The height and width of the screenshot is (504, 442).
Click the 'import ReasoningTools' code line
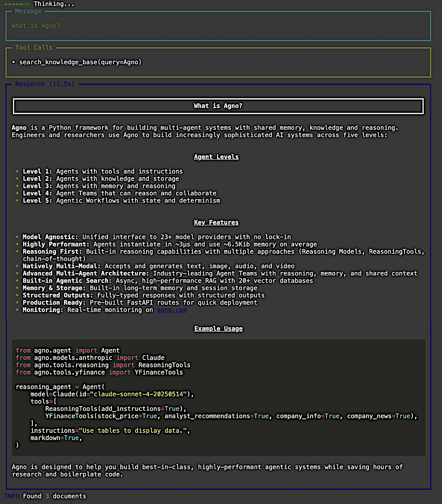(x=103, y=365)
